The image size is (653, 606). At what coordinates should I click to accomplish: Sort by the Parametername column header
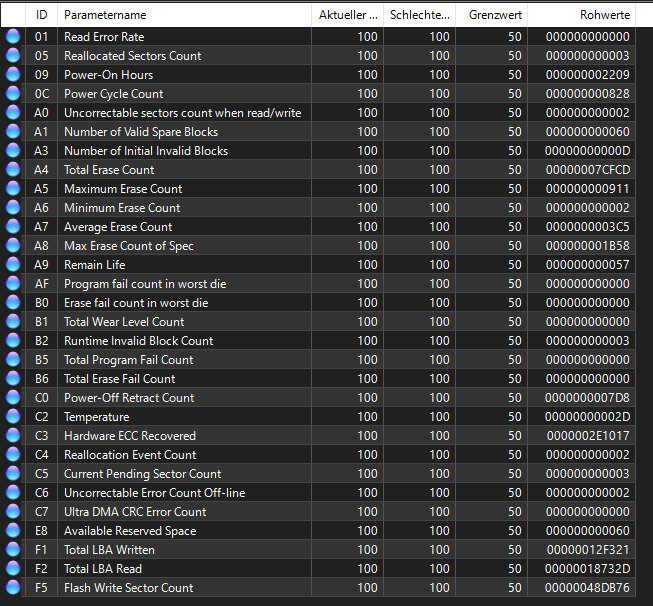point(184,15)
